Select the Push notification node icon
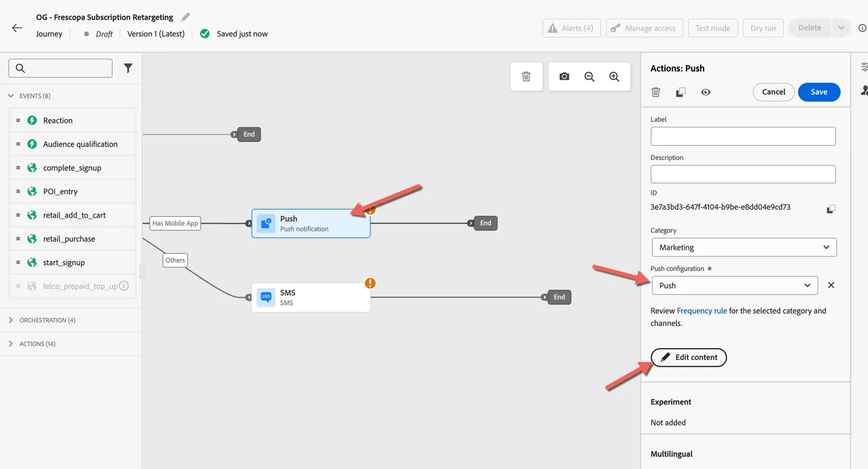 click(266, 224)
